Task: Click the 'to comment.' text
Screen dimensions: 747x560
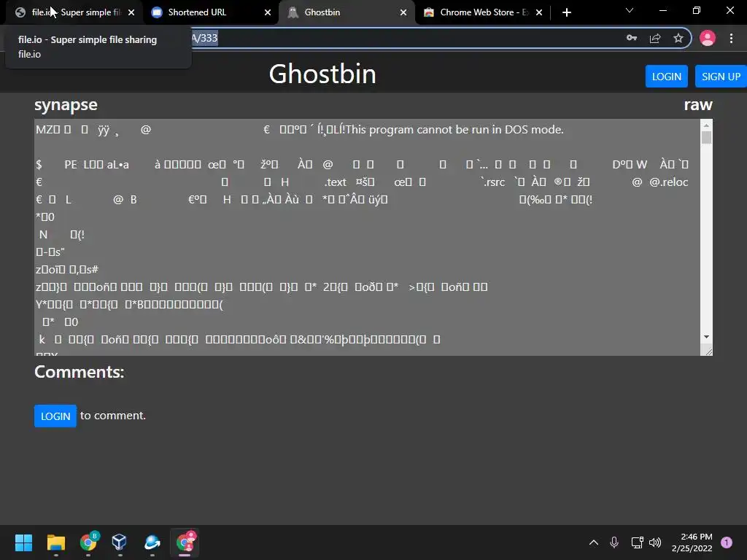Action: tap(113, 416)
